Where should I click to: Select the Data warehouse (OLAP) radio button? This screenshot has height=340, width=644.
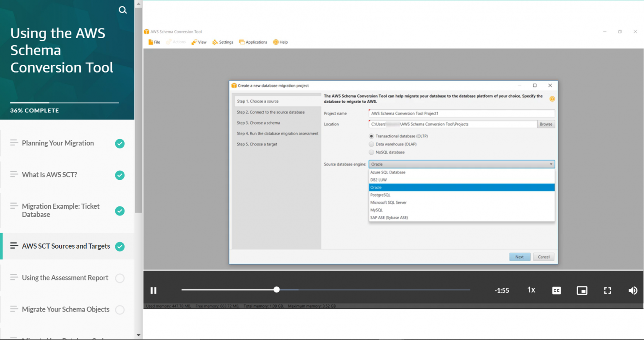(x=371, y=144)
